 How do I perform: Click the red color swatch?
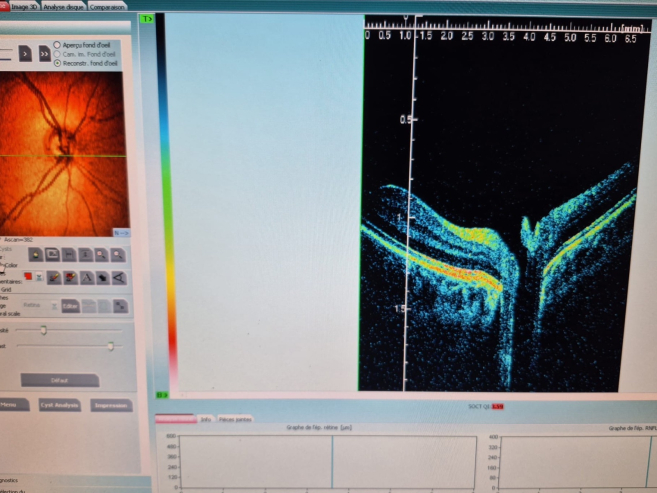tap(28, 276)
